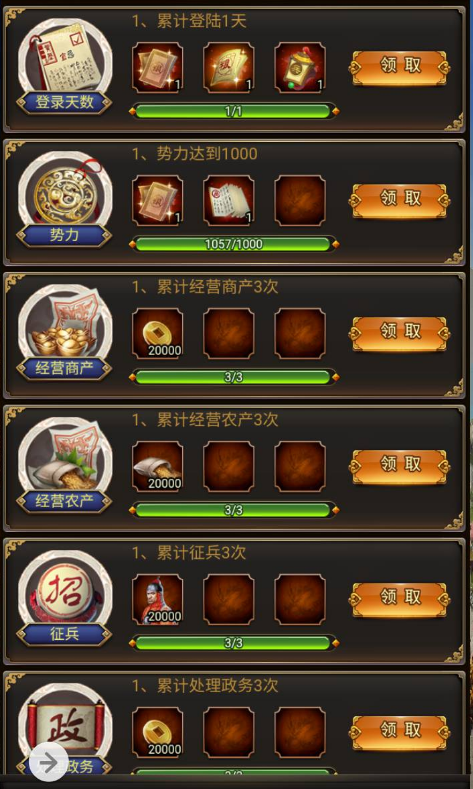
Task: Claim the 累计经营农产3次 reward
Action: pos(399,466)
